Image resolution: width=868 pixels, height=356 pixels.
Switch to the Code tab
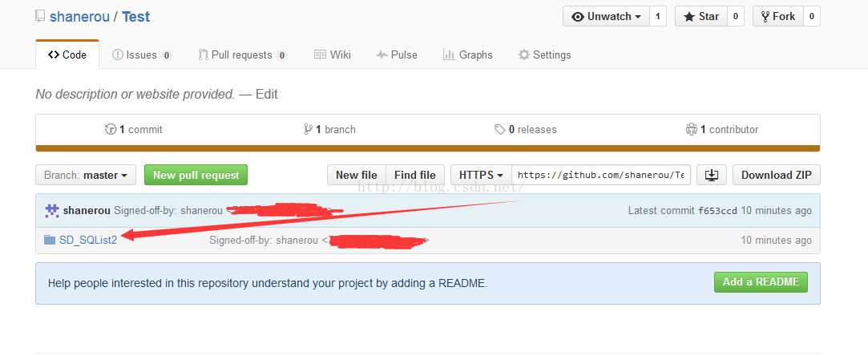(x=67, y=55)
